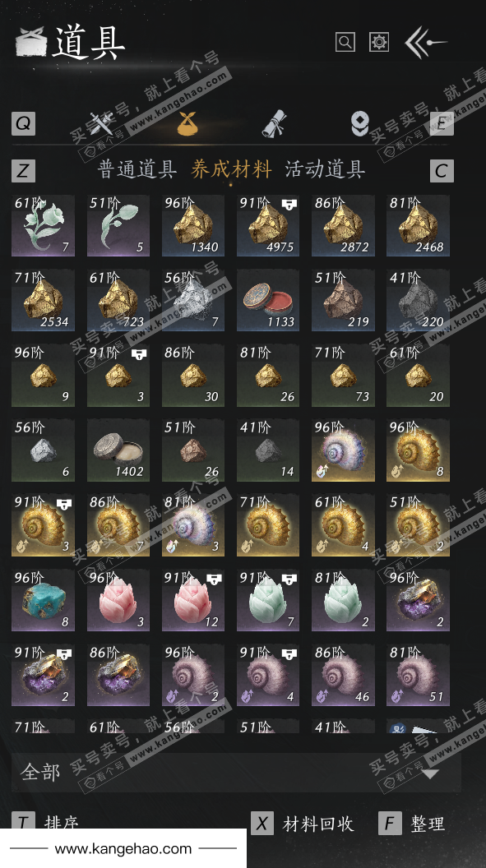
Task: Click the 整理 button
Action: (x=412, y=824)
